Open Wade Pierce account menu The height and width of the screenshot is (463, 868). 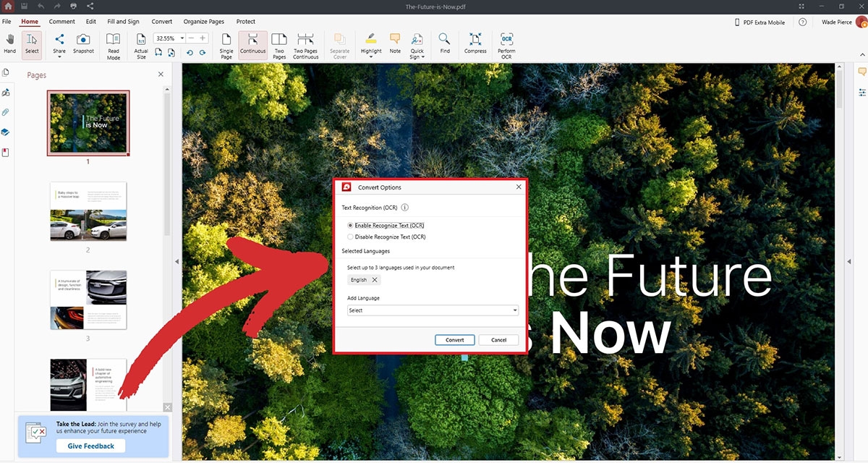(x=843, y=22)
